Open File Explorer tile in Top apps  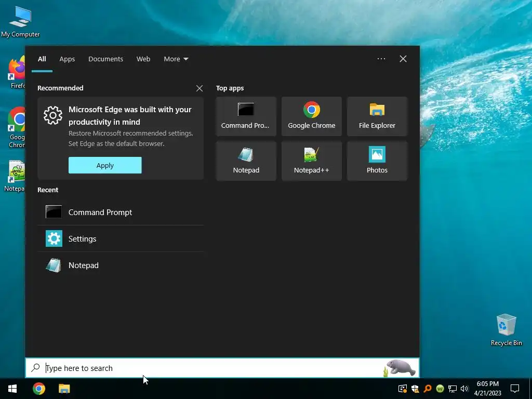(x=377, y=116)
